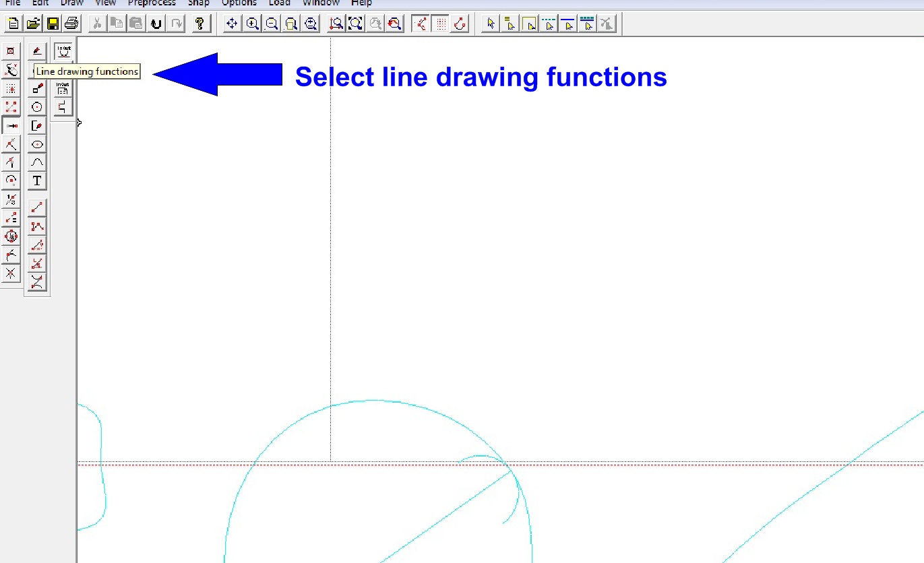Open the Window menu
924x563 pixels.
pos(321,3)
